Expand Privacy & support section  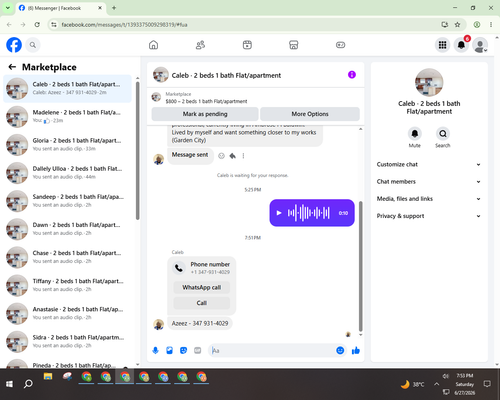(x=429, y=216)
